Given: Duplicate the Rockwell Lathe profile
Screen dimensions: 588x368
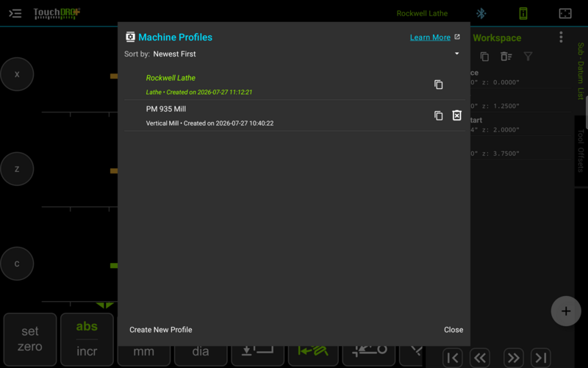Looking at the screenshot, I should coord(438,84).
